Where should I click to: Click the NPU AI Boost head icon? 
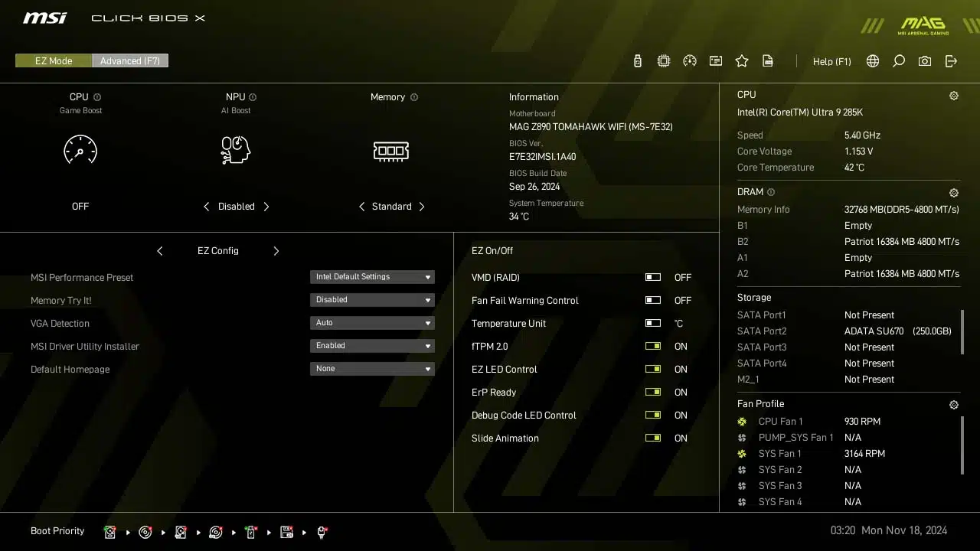pos(236,150)
